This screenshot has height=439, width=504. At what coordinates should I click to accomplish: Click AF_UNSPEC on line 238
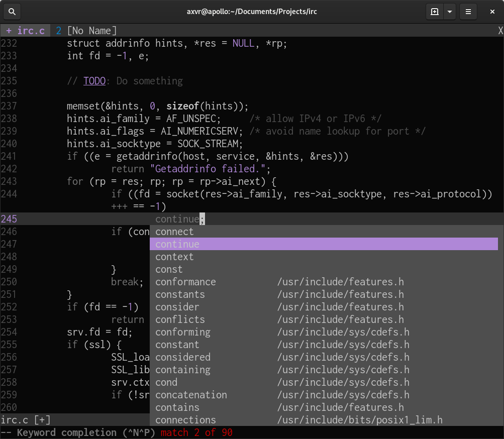(x=191, y=118)
